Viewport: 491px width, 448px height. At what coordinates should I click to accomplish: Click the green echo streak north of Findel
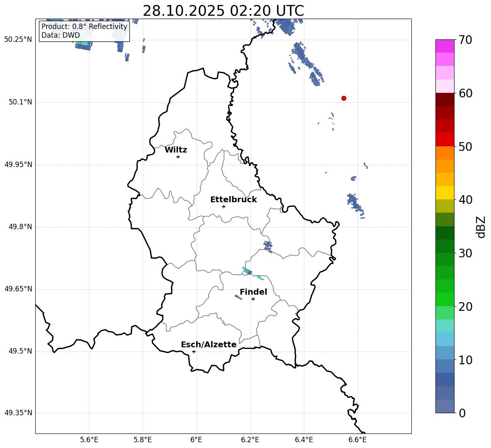click(x=260, y=278)
